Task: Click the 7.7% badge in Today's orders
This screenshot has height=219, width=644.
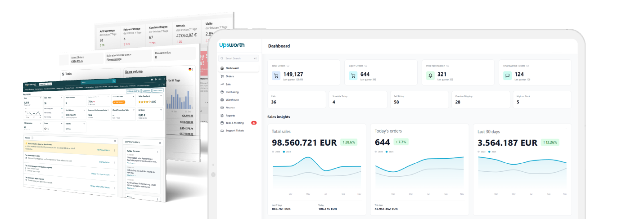Action: 401,142
